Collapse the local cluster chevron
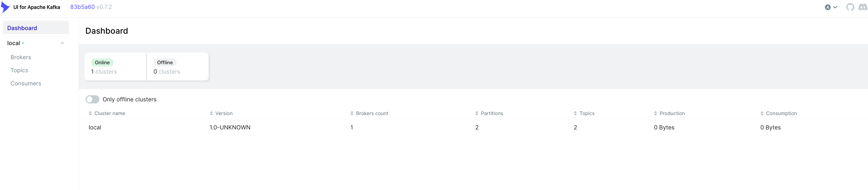 62,43
